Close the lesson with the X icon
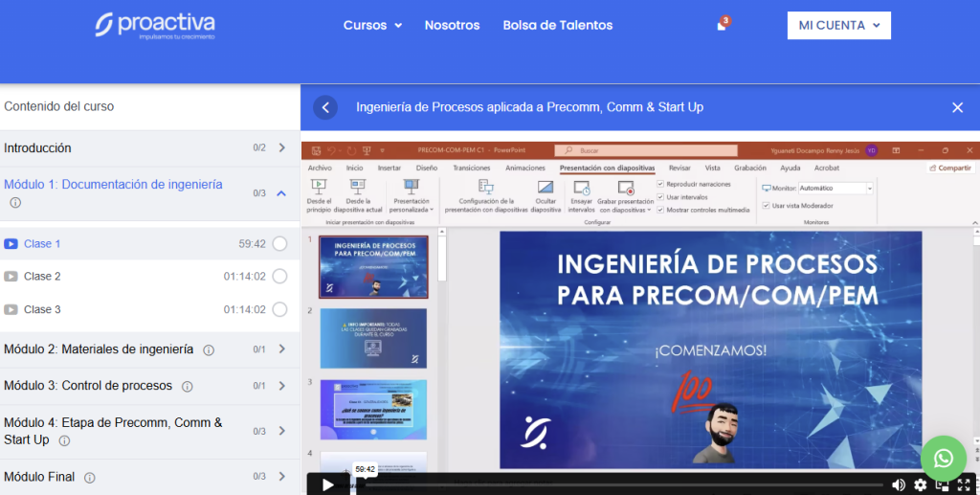This screenshot has width=980, height=495. (957, 107)
